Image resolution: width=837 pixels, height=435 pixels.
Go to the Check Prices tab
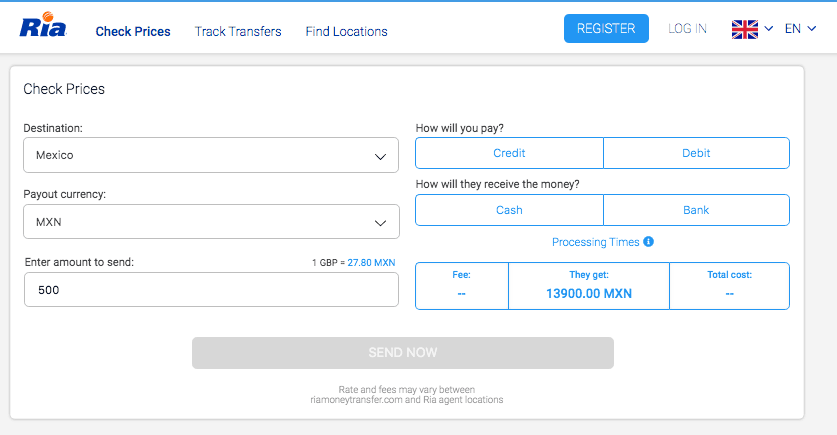tap(133, 31)
